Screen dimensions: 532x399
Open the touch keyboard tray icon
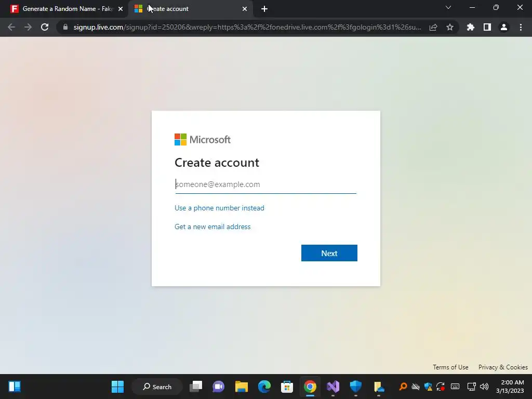pos(455,387)
